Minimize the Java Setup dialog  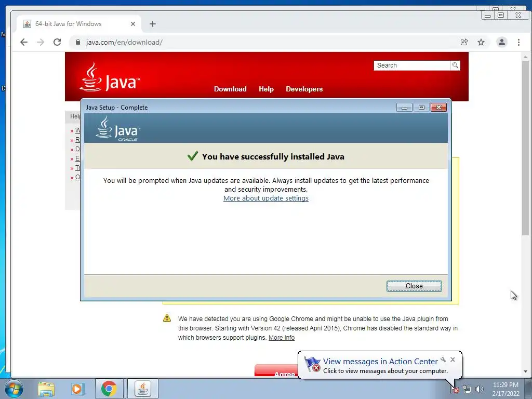tap(404, 108)
